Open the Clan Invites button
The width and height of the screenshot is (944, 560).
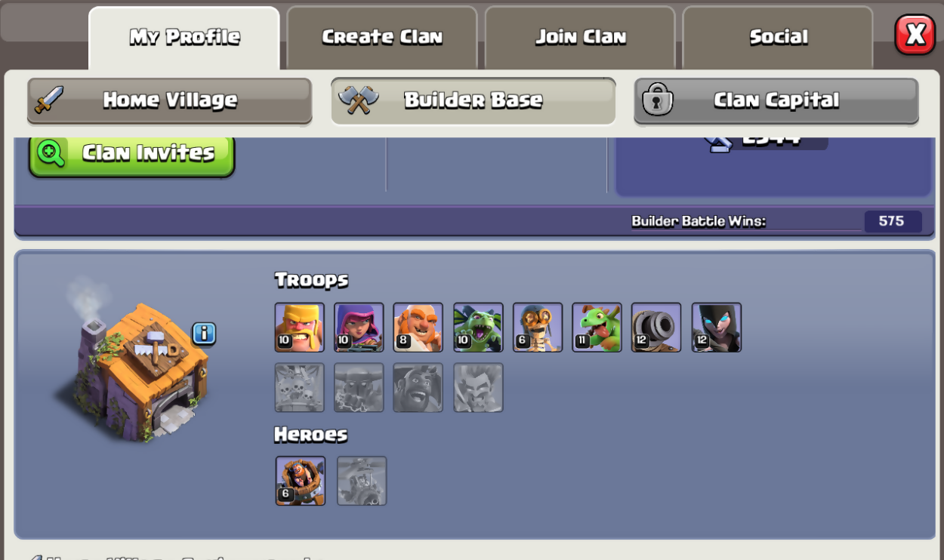(x=132, y=154)
